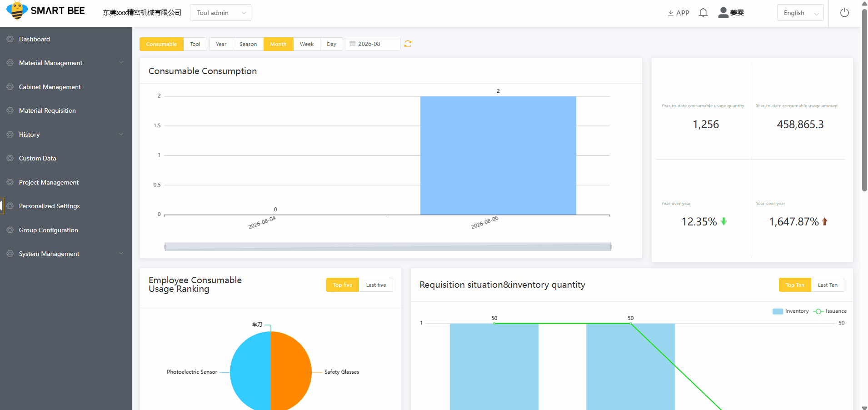Select the Top five ranking option
The image size is (868, 410).
click(343, 285)
